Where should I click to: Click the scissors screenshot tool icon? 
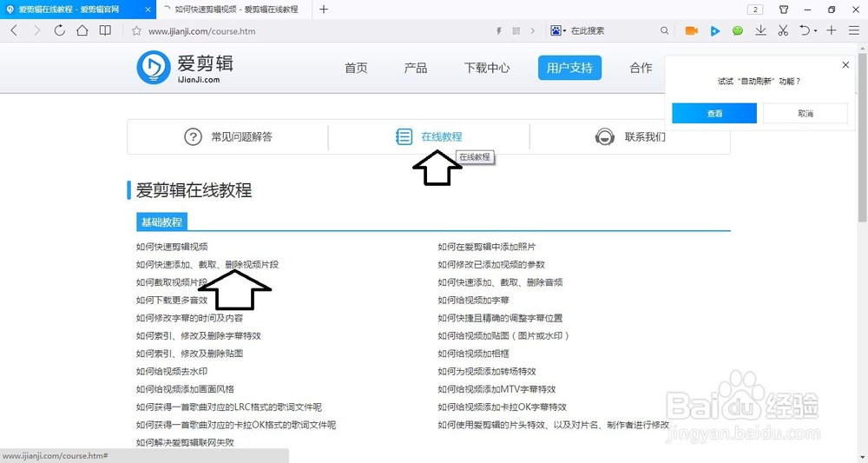[783, 30]
